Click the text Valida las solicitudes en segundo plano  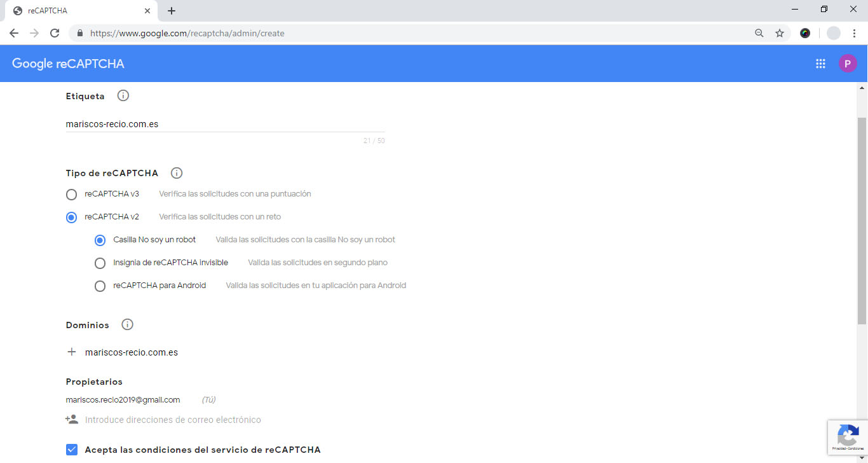point(318,263)
